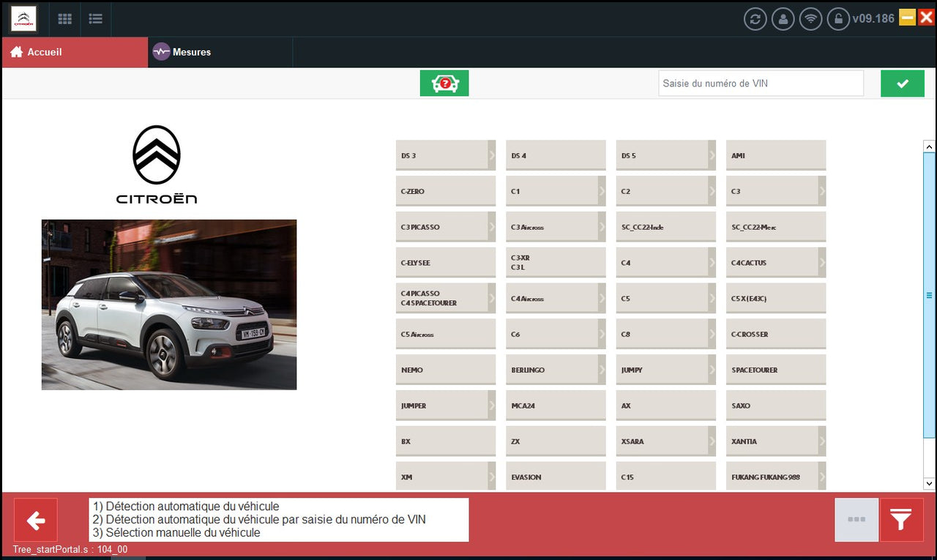The width and height of the screenshot is (937, 560).
Task: Open the grid view icon beside Citroën logo
Action: point(64,18)
